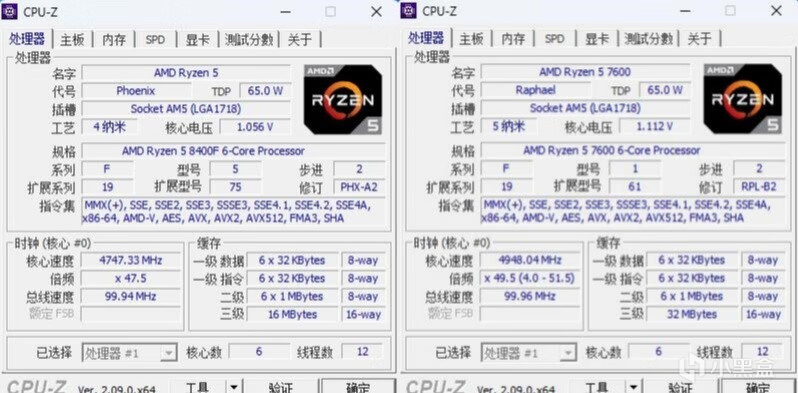The width and height of the screenshot is (798, 393).
Task: Click the x 49.5 (4.0 - 51.5) multiplier value
Action: tap(530, 278)
